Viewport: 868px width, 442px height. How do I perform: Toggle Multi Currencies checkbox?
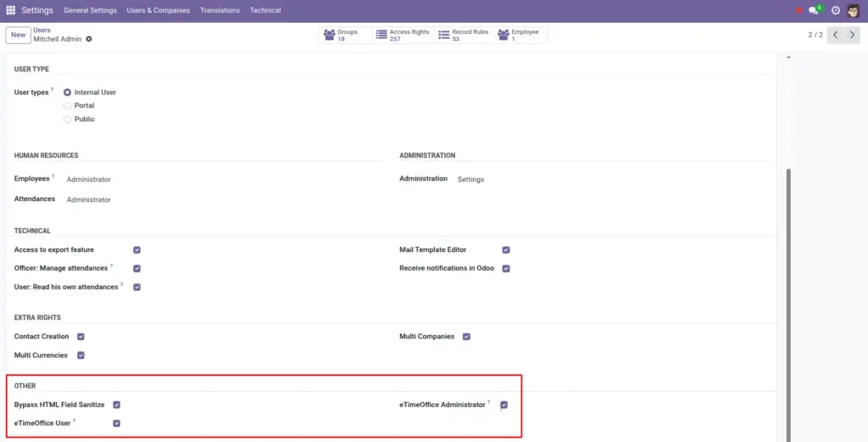[x=81, y=355]
